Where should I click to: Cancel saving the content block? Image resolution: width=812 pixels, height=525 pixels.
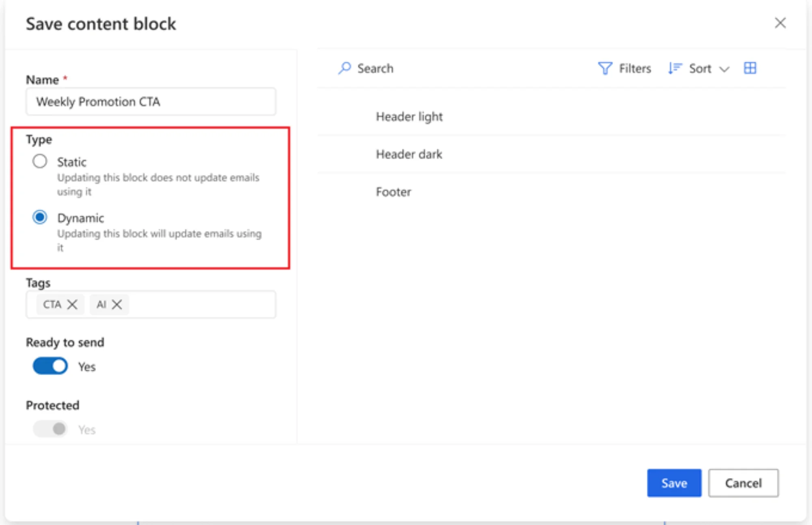(743, 483)
